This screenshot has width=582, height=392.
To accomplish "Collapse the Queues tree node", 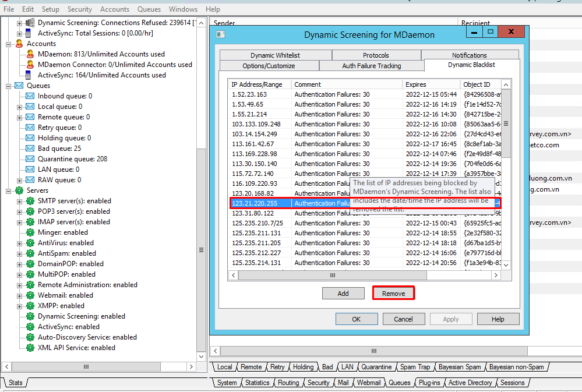I will [9, 86].
